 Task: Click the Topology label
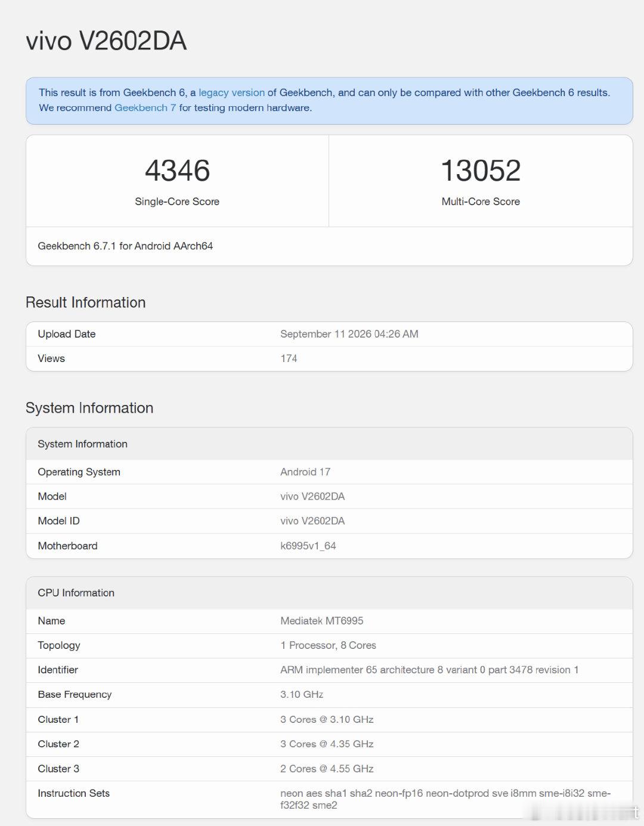59,645
